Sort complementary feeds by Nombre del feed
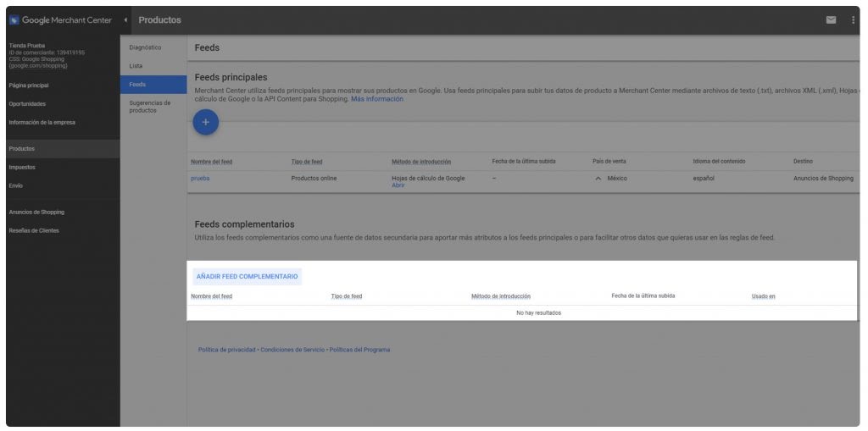The width and height of the screenshot is (868, 431). point(211,296)
